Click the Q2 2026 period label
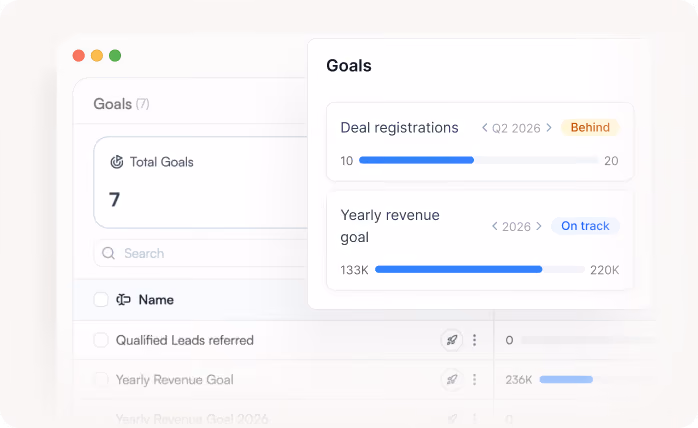Viewport: 698px width, 428px height. [516, 128]
